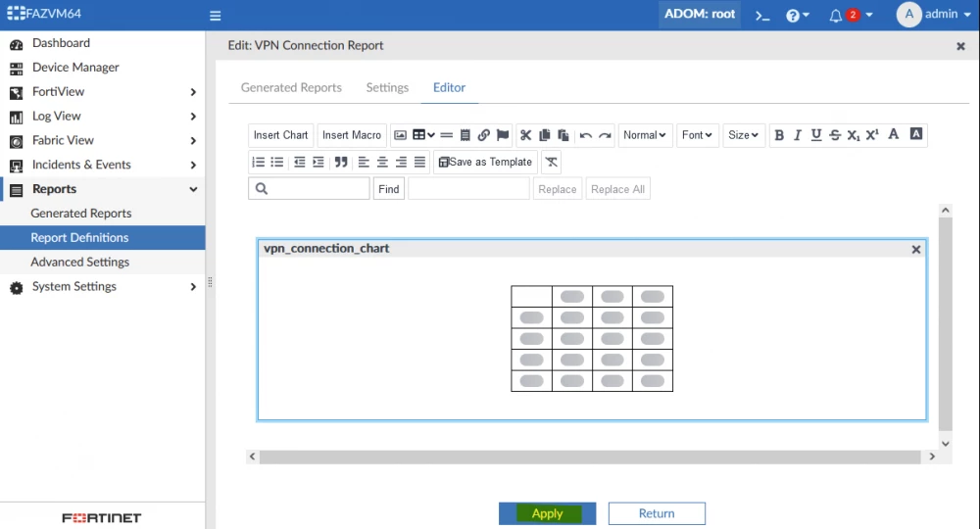Open the admin user menu
The image size is (980, 529).
coord(934,15)
